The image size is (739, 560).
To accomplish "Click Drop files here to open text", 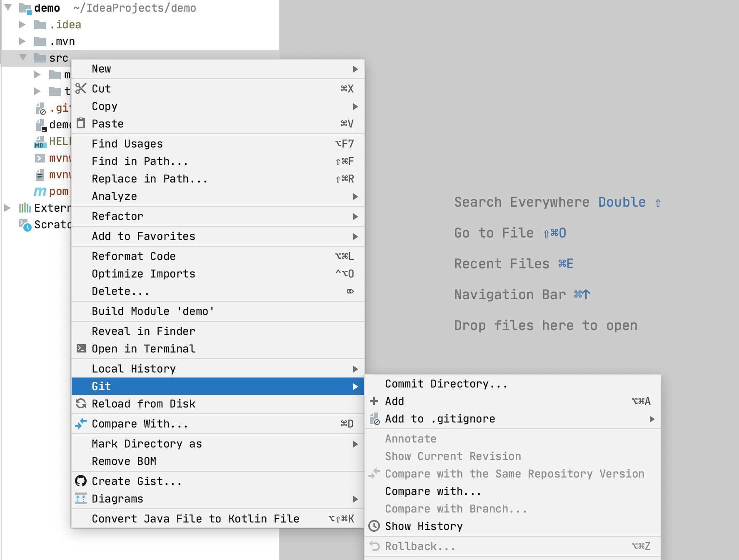I will 546,325.
